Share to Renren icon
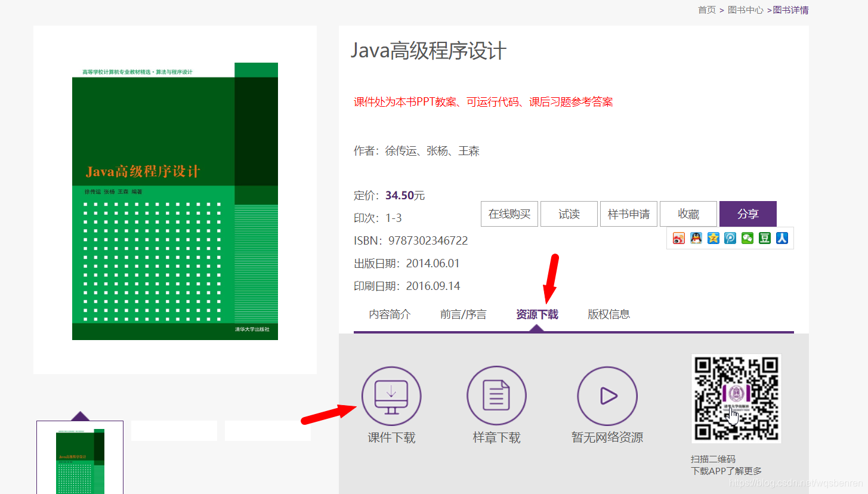 pyautogui.click(x=782, y=238)
